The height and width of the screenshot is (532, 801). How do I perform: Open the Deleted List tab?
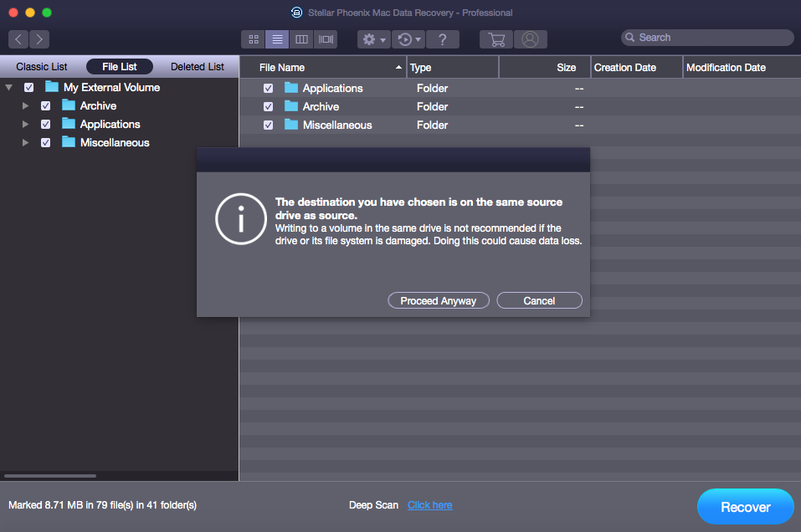[x=198, y=66]
